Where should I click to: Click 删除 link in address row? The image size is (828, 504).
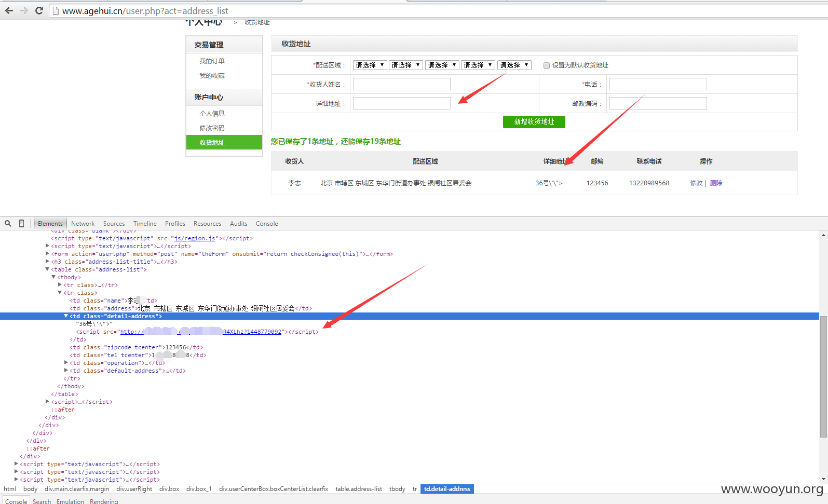click(x=716, y=183)
